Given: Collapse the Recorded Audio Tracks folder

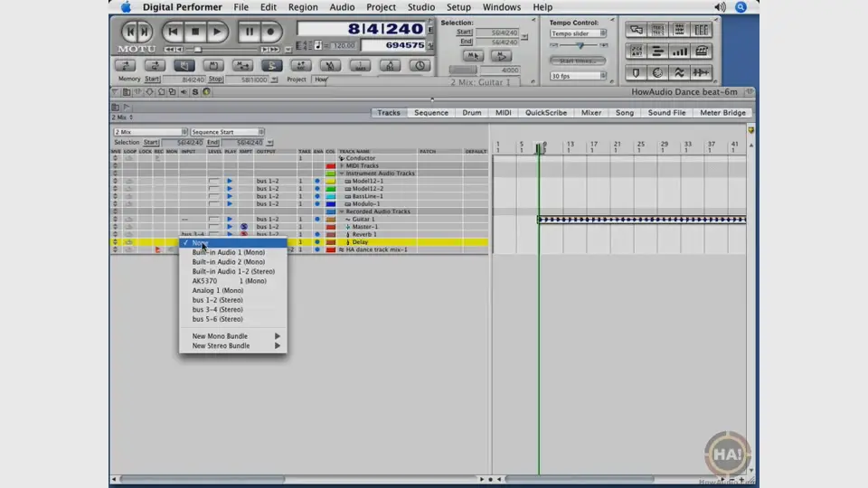Looking at the screenshot, I should point(342,211).
